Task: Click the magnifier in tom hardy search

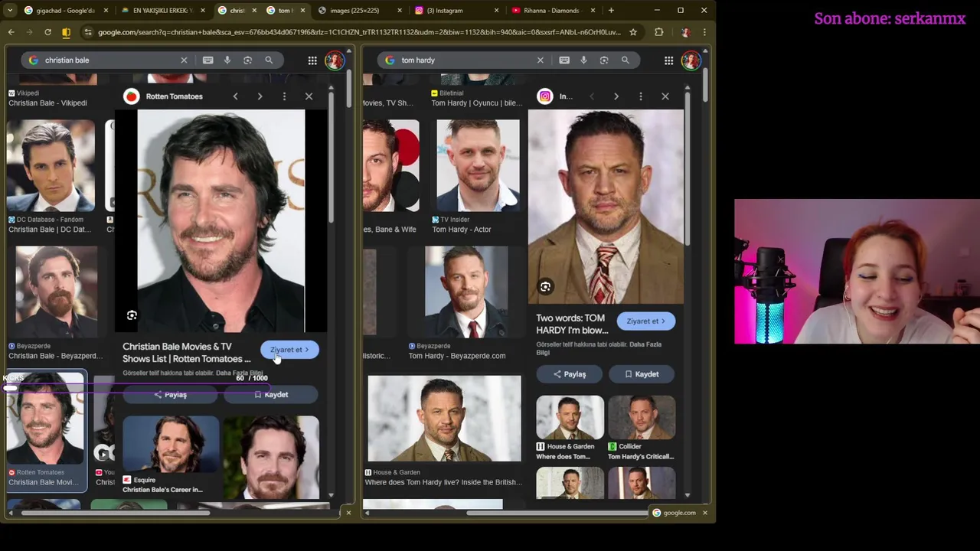Action: pos(626,60)
